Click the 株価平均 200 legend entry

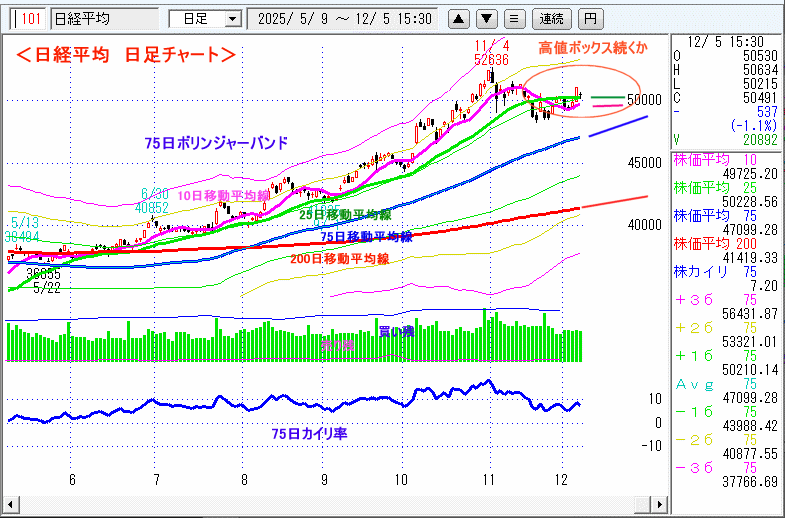click(715, 244)
